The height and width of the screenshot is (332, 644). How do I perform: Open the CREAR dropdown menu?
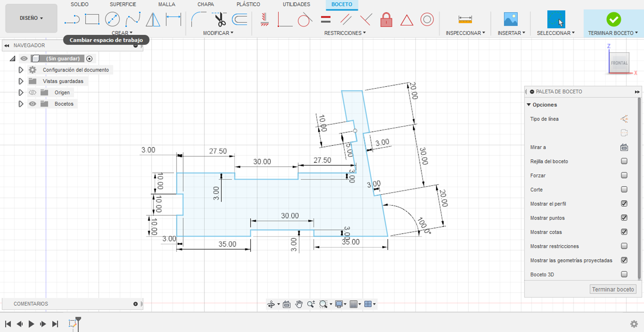coord(122,33)
